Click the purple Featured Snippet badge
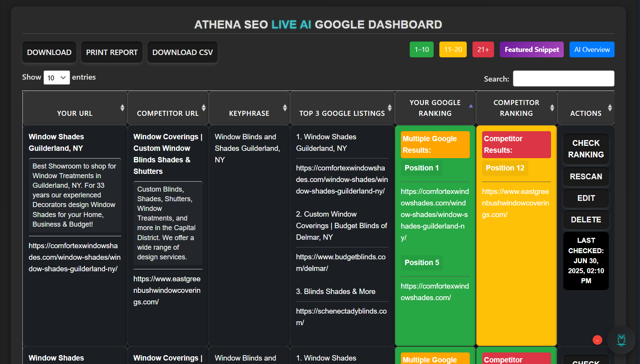640x364 pixels. (x=532, y=50)
